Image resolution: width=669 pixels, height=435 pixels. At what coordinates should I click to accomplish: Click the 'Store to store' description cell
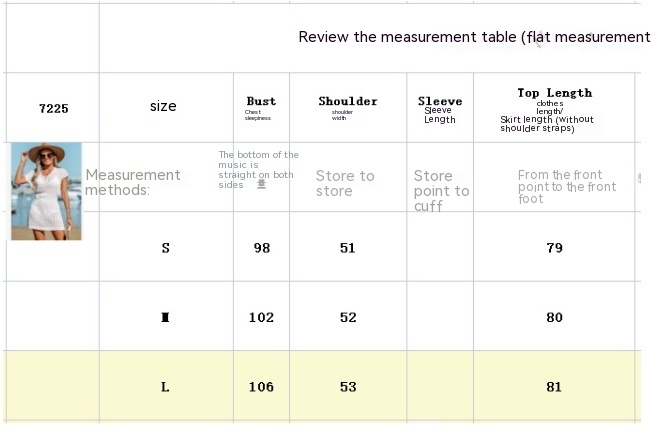345,183
